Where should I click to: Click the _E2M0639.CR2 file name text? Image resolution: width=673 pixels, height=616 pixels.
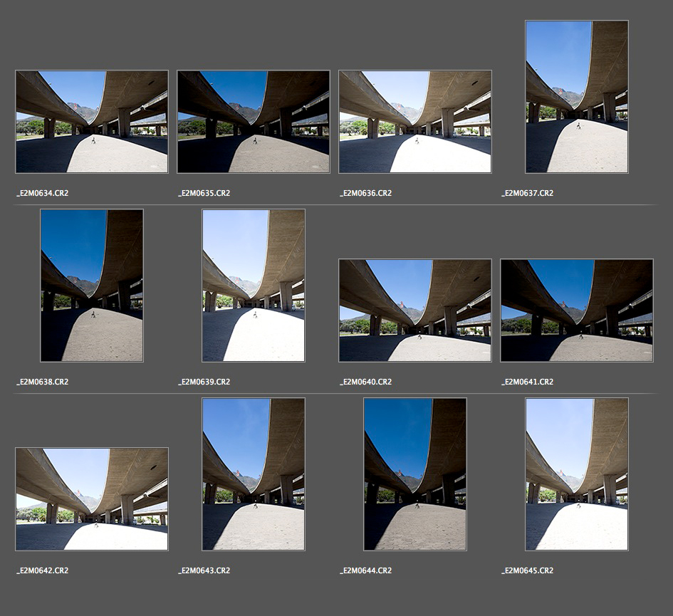pos(204,382)
